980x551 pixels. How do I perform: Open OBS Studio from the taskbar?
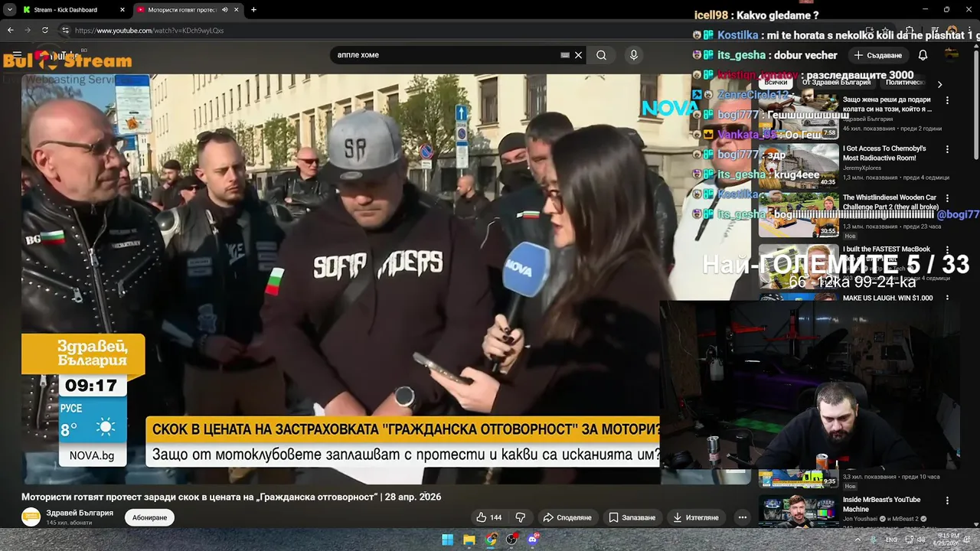512,540
